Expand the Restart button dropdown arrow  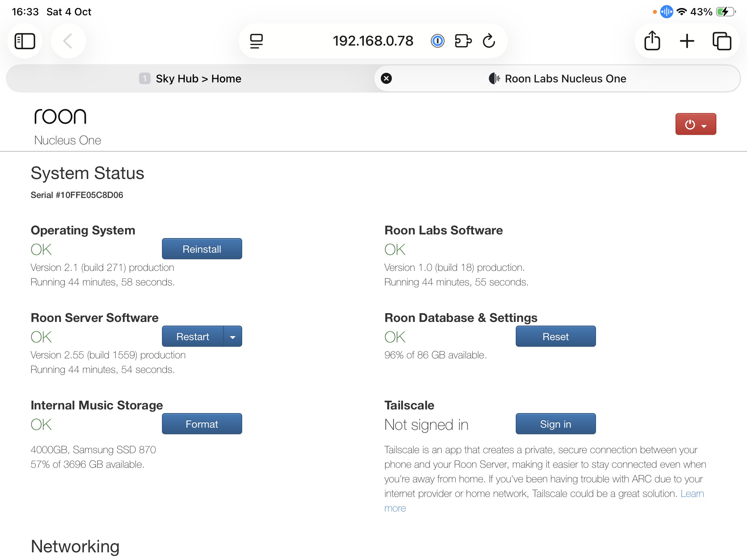click(233, 337)
